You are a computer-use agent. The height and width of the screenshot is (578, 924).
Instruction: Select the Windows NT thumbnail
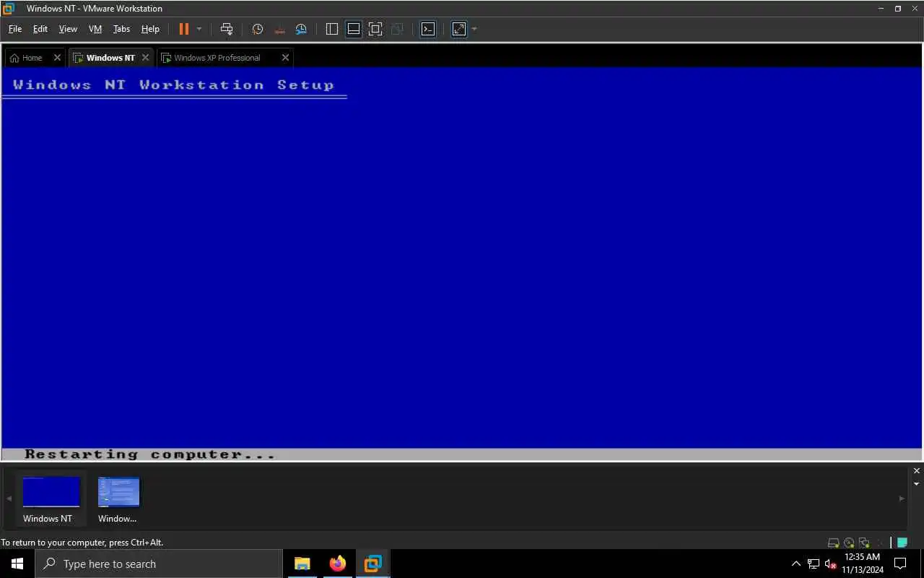pos(51,499)
